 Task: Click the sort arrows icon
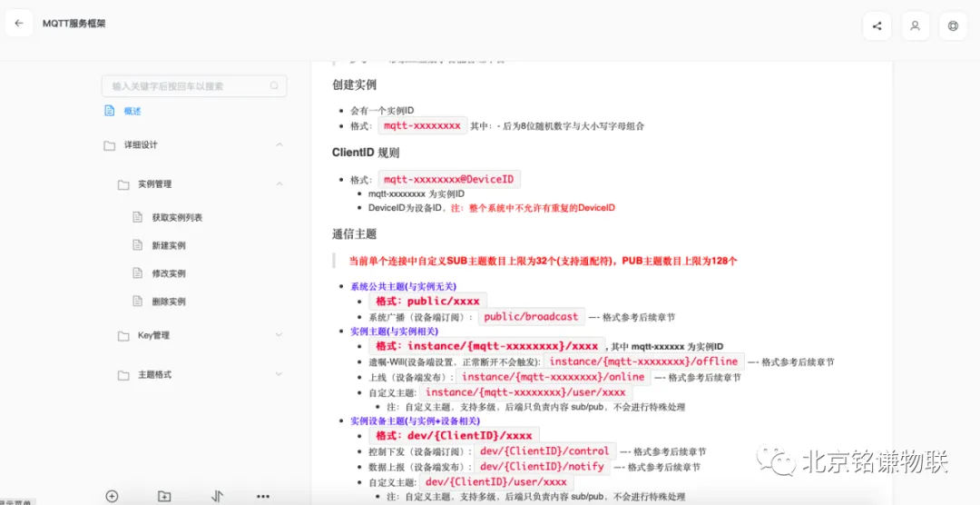[217, 496]
